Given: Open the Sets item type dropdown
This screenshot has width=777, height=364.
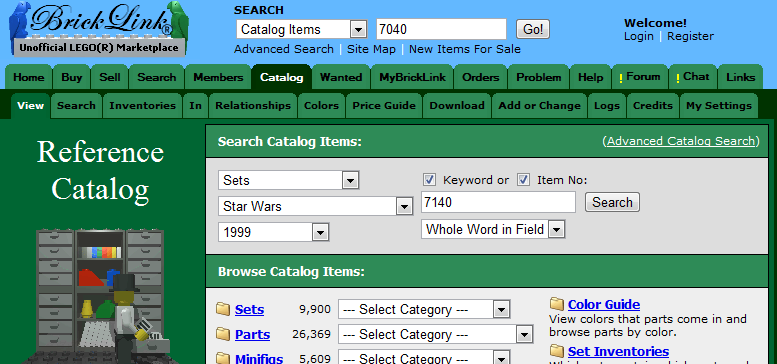Looking at the screenshot, I should [288, 180].
